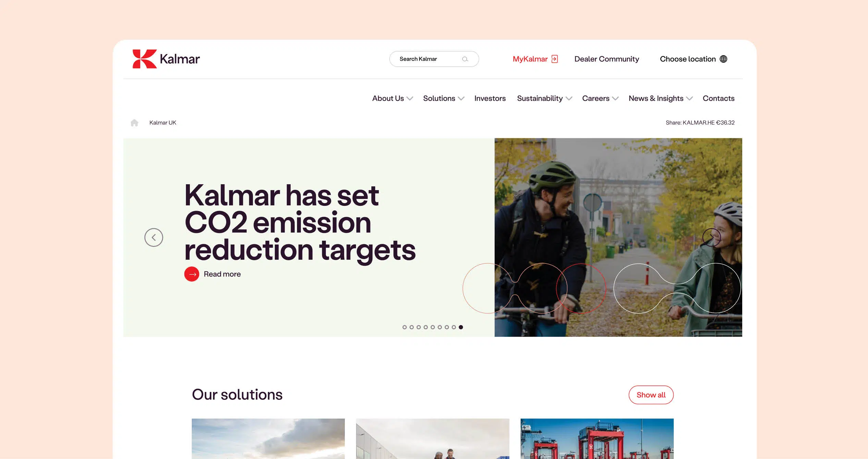Go to the previous carousel slide

[x=154, y=237]
